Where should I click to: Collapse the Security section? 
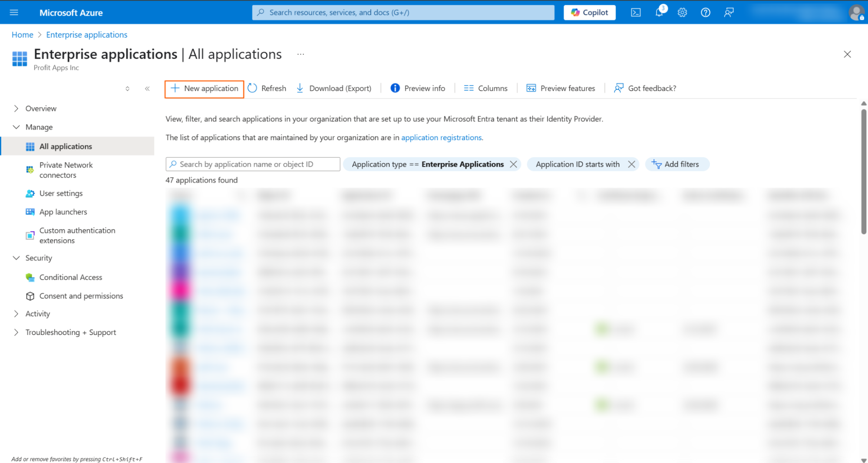pyautogui.click(x=16, y=258)
